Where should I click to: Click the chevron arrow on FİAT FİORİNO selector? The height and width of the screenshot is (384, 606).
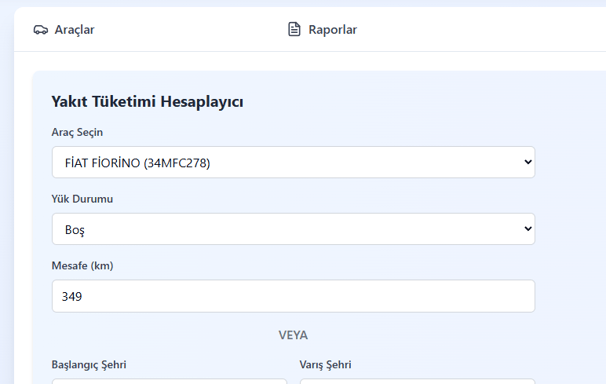[528, 162]
